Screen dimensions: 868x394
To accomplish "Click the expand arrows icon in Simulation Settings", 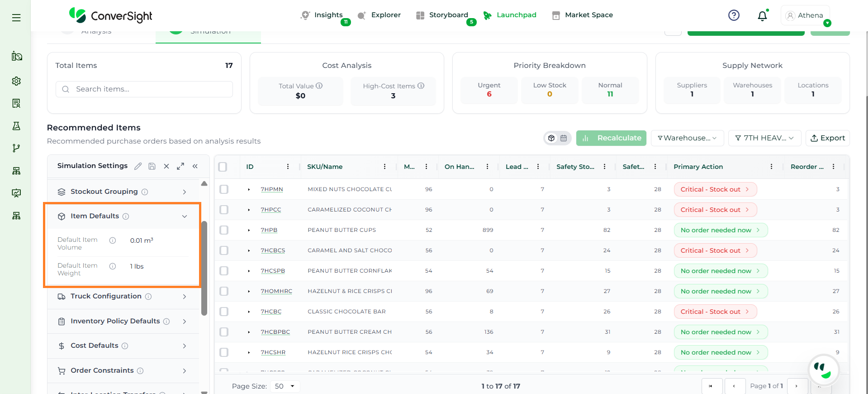I will tap(180, 166).
